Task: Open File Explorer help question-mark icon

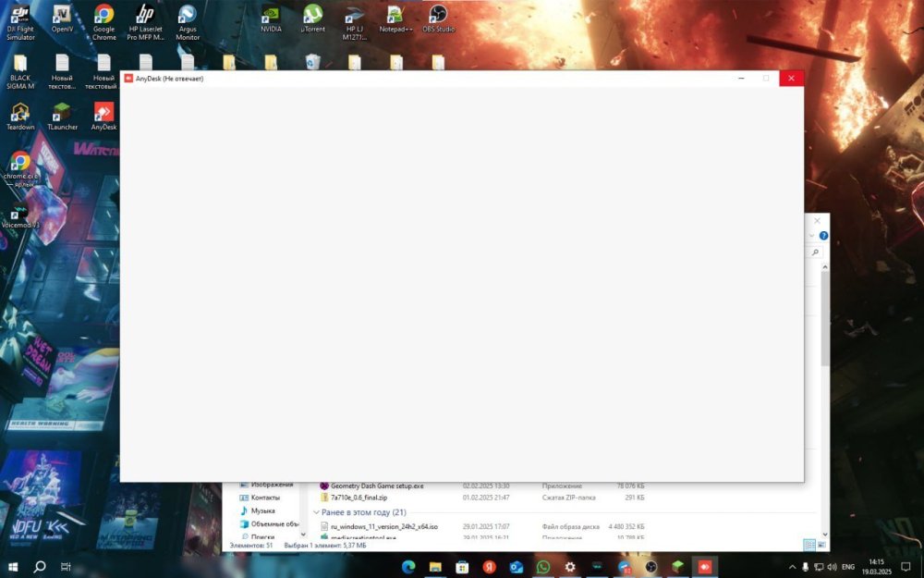Action: coord(823,235)
